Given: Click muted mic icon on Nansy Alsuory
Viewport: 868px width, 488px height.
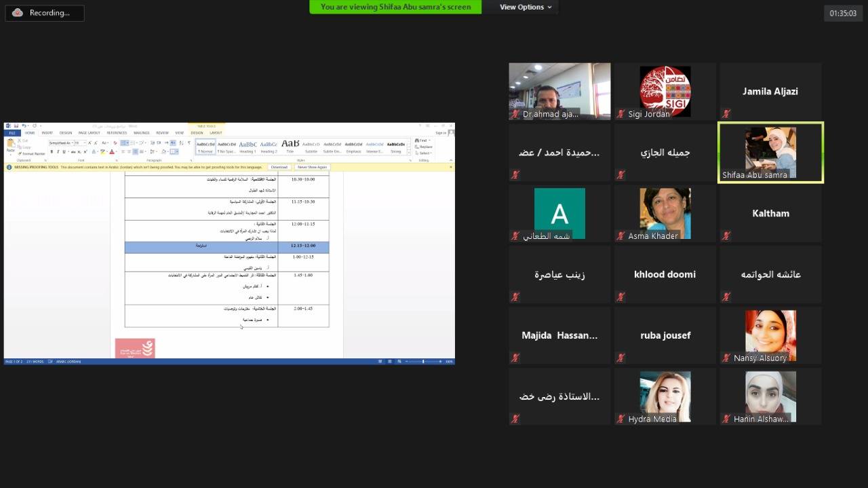Looking at the screenshot, I should [x=726, y=358].
